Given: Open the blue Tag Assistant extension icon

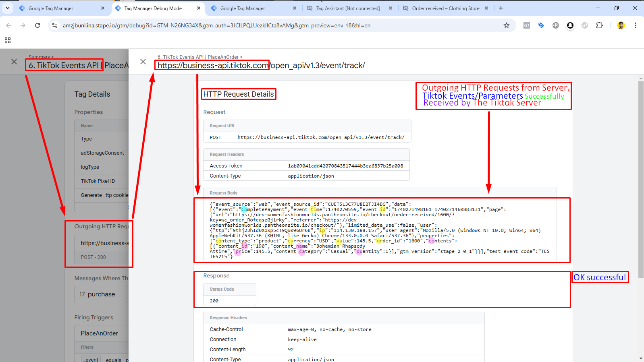Looking at the screenshot, I should (541, 25).
